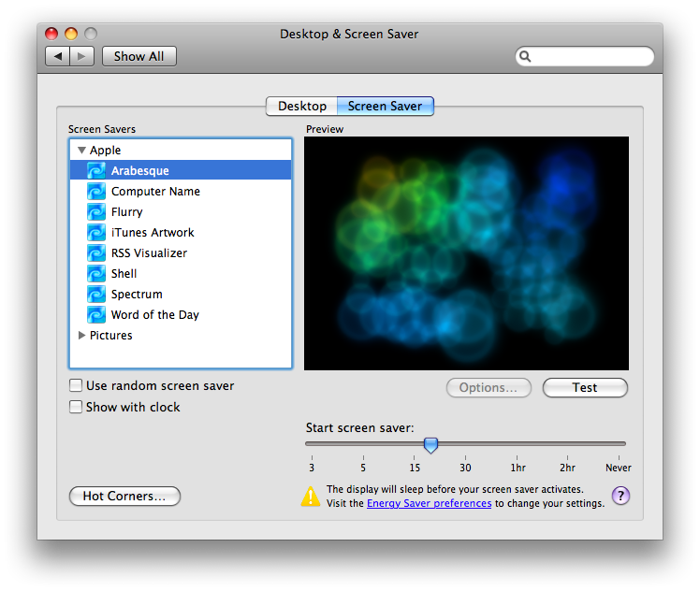
Task: Click the Computer Name screen saver icon
Action: [96, 191]
